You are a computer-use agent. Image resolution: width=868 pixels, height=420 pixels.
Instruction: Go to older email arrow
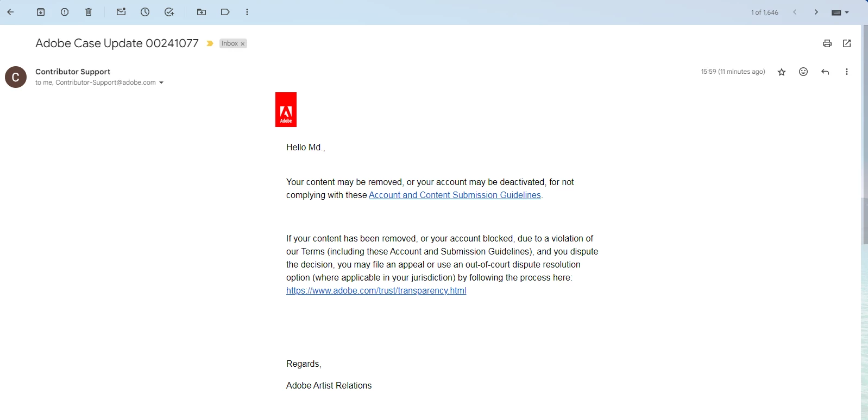(816, 12)
